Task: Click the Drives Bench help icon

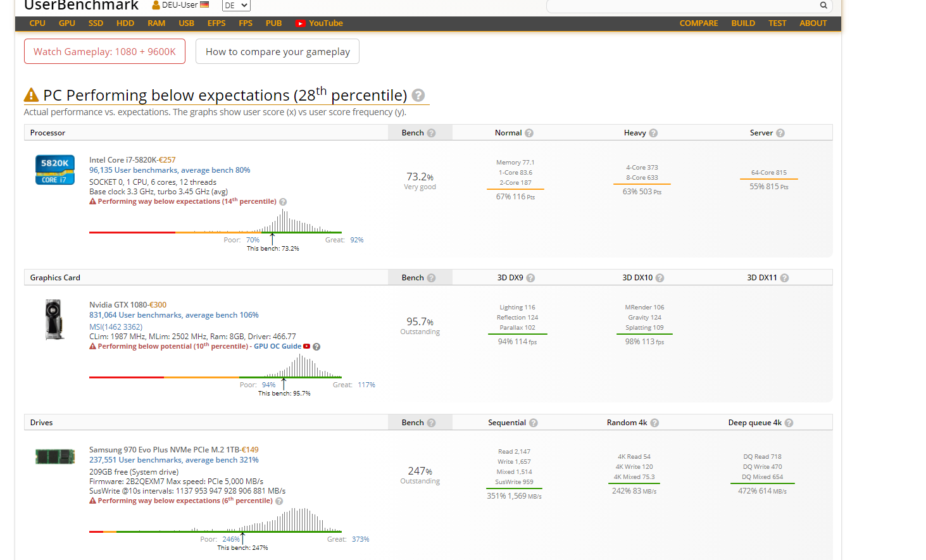Action: coord(431,423)
